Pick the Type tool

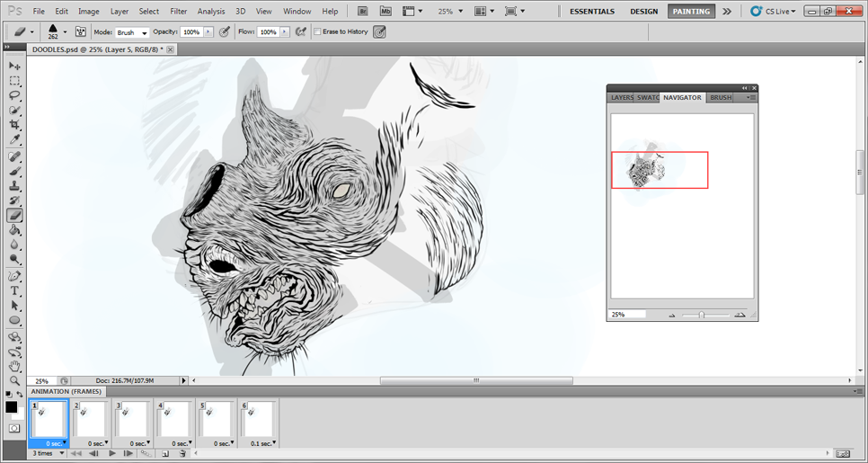15,291
